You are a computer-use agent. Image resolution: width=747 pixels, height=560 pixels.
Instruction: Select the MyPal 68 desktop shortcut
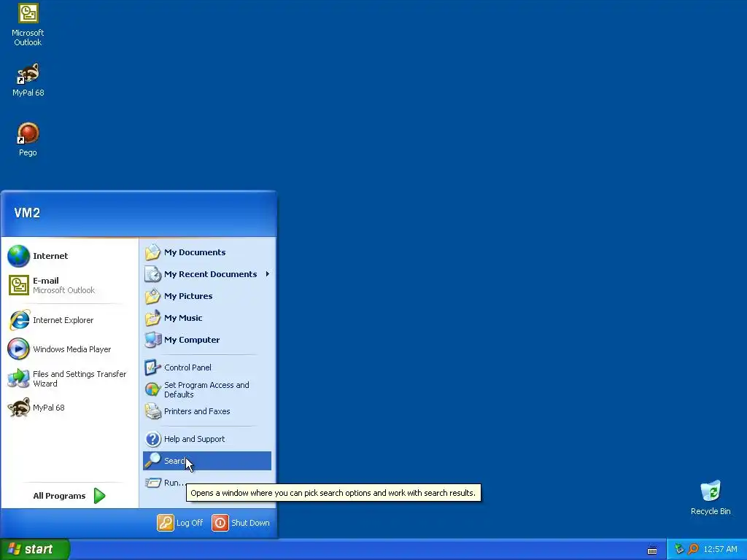[x=28, y=79]
